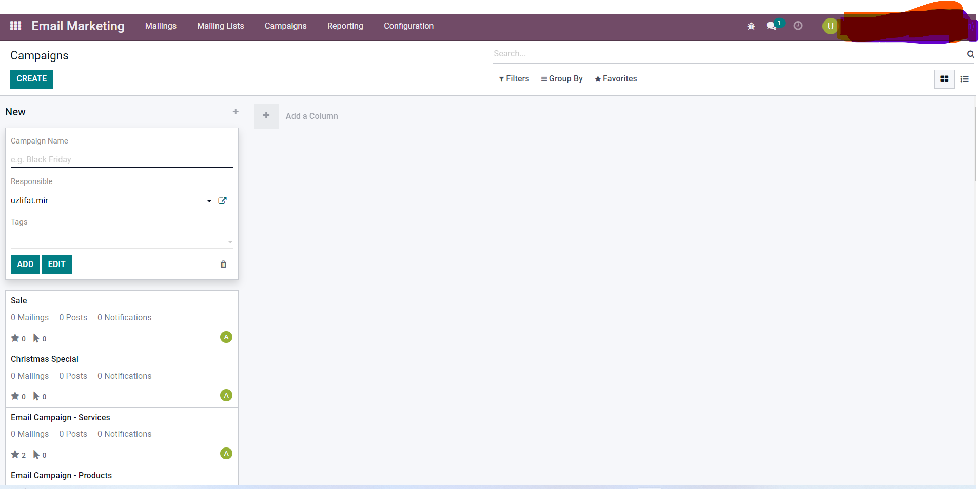The height and width of the screenshot is (489, 980).
Task: Add a new column to the kanban
Action: [x=266, y=116]
